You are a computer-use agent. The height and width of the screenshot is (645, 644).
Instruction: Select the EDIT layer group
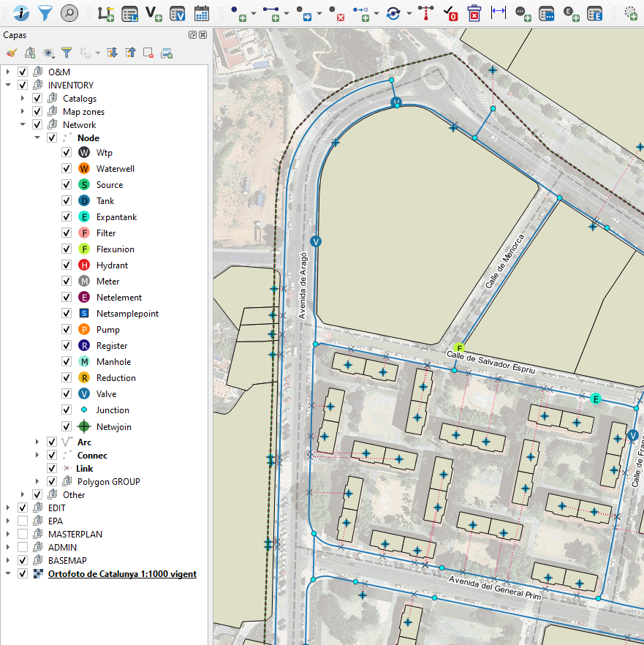click(57, 508)
